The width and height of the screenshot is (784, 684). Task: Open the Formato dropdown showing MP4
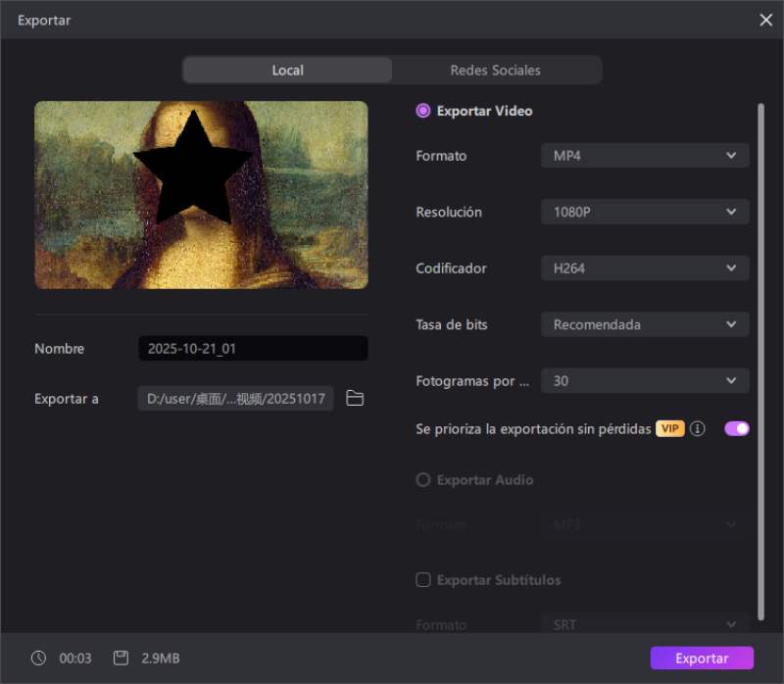tap(645, 155)
